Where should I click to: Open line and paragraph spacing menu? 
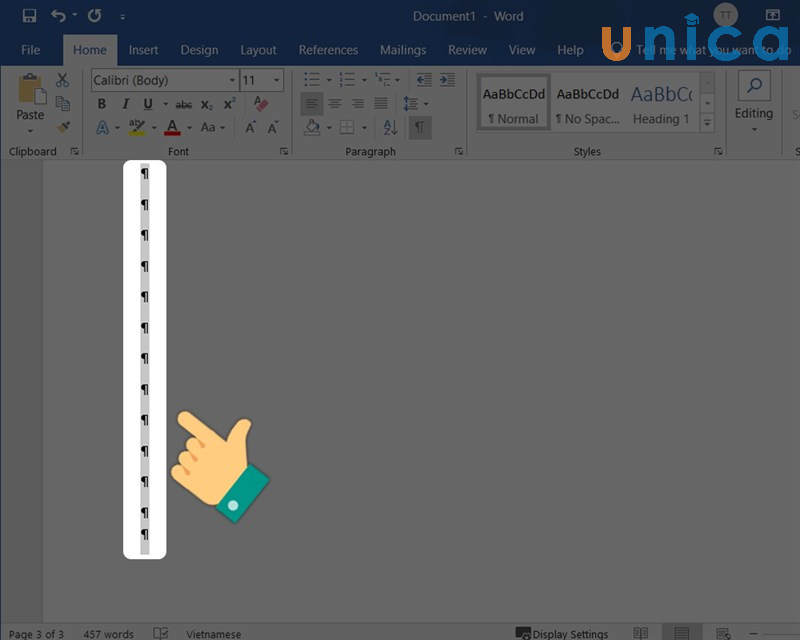(415, 104)
